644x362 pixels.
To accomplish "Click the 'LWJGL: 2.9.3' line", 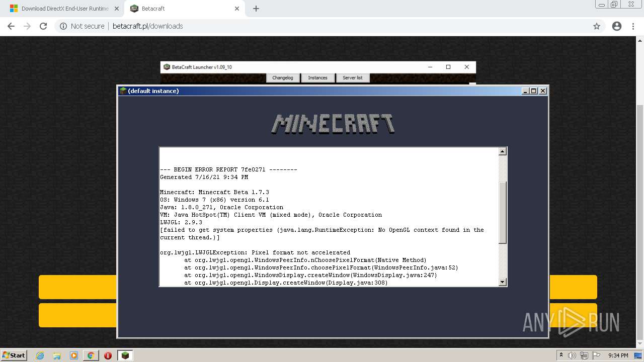I will click(181, 222).
